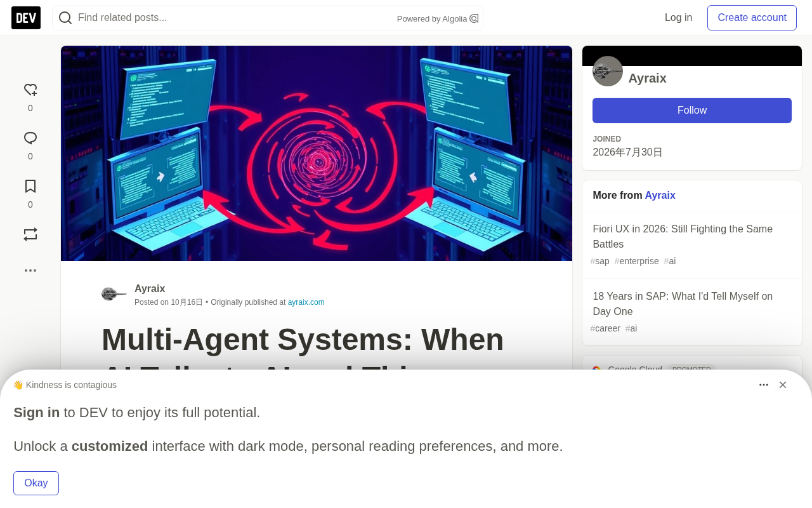
Task: Click the Sign in text in the banner
Action: (37, 413)
